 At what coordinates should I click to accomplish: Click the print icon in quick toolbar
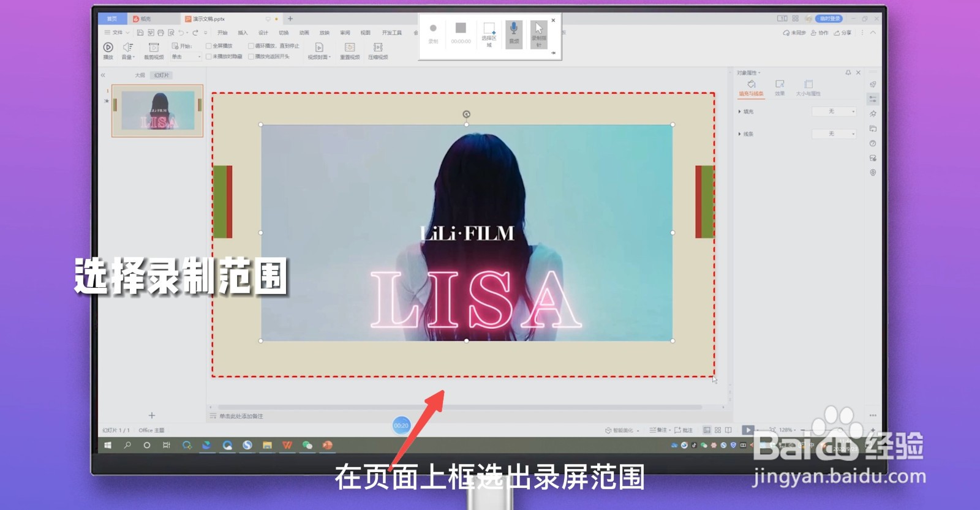tap(160, 32)
